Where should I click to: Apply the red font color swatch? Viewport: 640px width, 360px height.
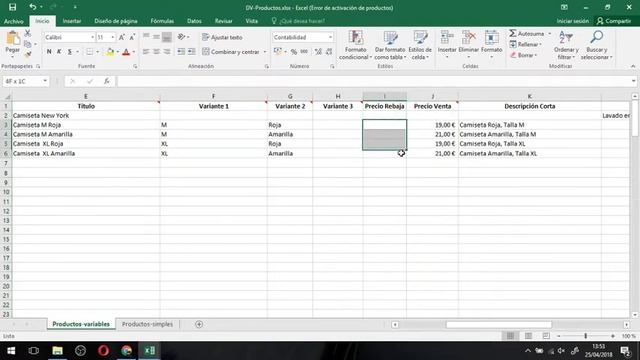126,52
